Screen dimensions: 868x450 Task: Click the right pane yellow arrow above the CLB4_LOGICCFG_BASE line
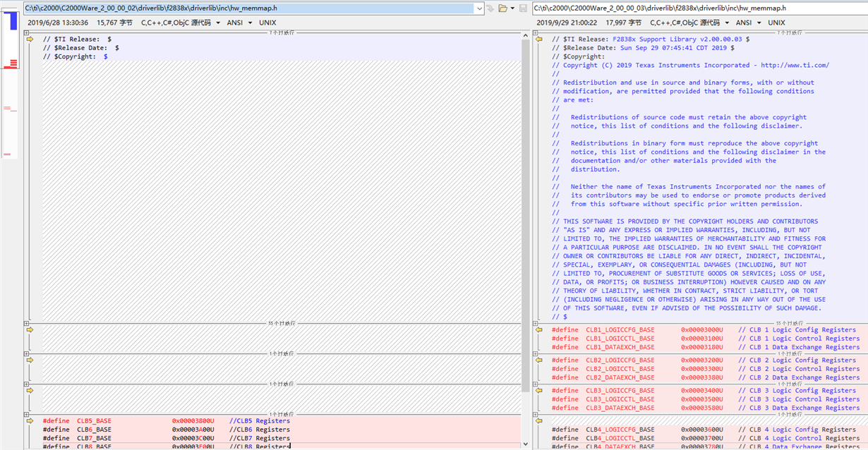pyautogui.click(x=538, y=421)
